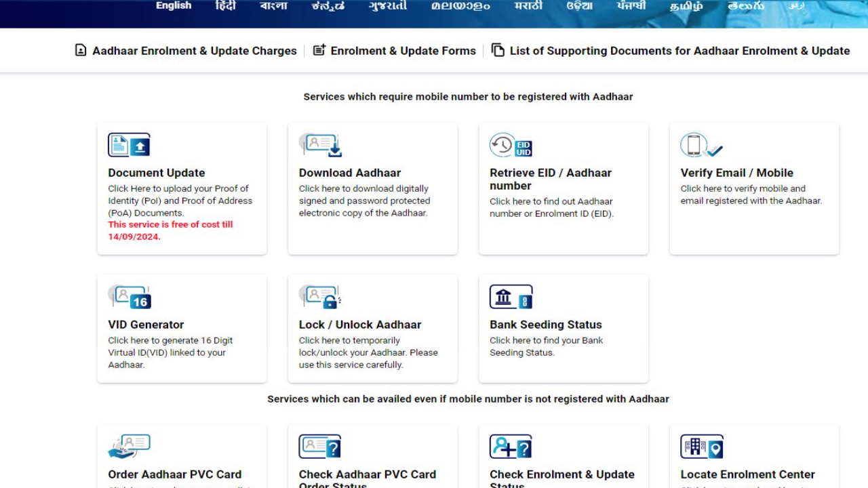Open the Lock / Unlock Aadhaar title
Screen dimensions: 868x488
point(360,325)
